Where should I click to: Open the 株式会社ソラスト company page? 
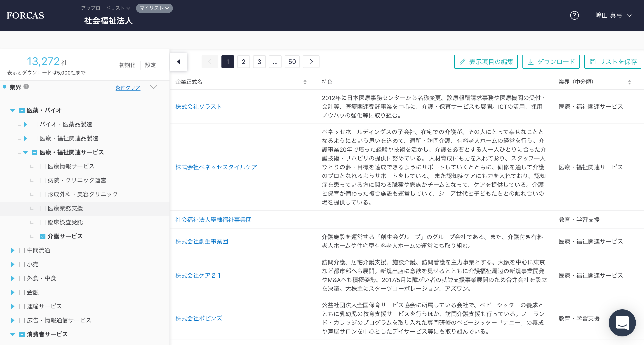click(x=198, y=106)
